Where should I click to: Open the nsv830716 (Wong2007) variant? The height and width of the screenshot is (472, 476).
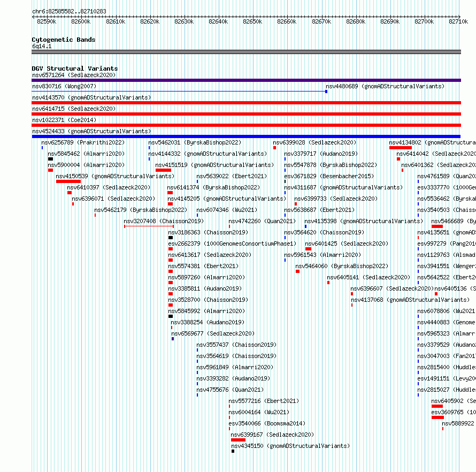tap(64, 86)
